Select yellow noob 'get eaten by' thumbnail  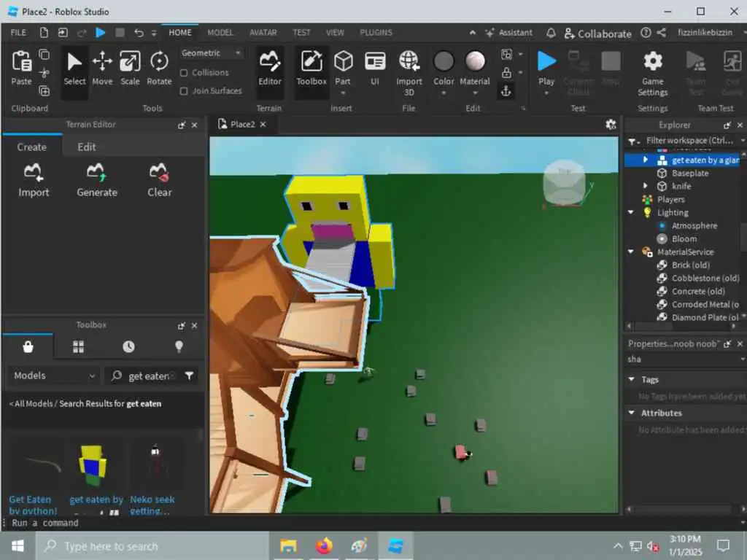coord(92,466)
